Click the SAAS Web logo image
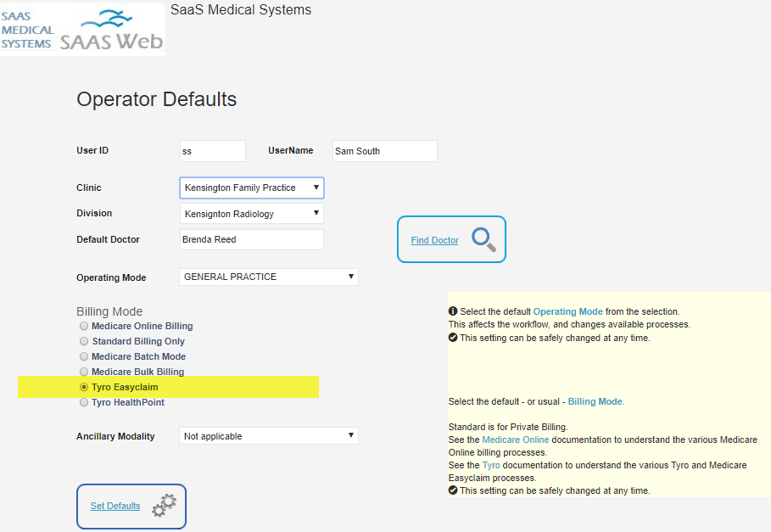The width and height of the screenshot is (771, 532). click(111, 31)
